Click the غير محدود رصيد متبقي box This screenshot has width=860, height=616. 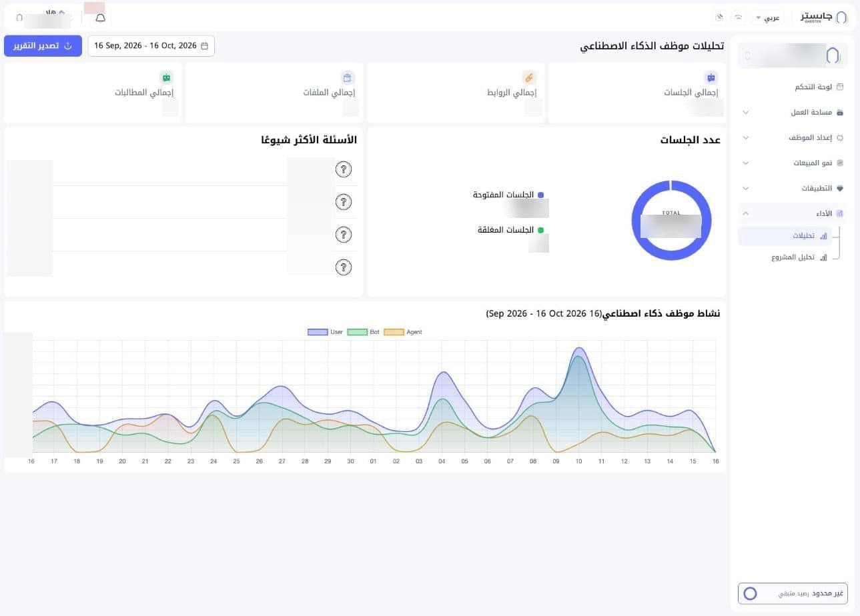click(793, 593)
